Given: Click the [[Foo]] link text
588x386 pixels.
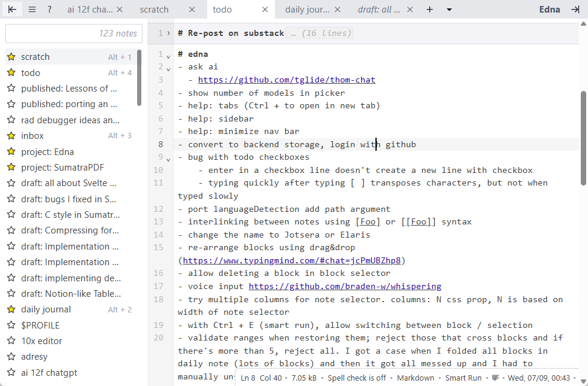Looking at the screenshot, I should pyautogui.click(x=419, y=222).
